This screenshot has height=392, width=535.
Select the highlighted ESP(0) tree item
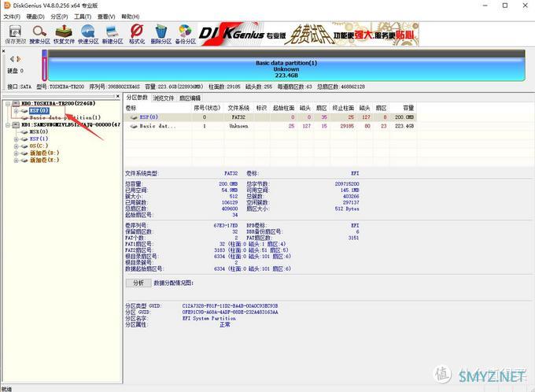39,111
